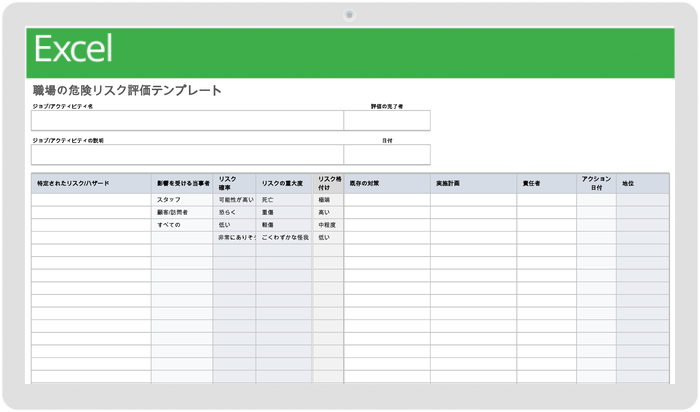Viewport: 700px width, 412px height.
Task: Click 低い in the リスク確率 column
Action: coord(234,225)
